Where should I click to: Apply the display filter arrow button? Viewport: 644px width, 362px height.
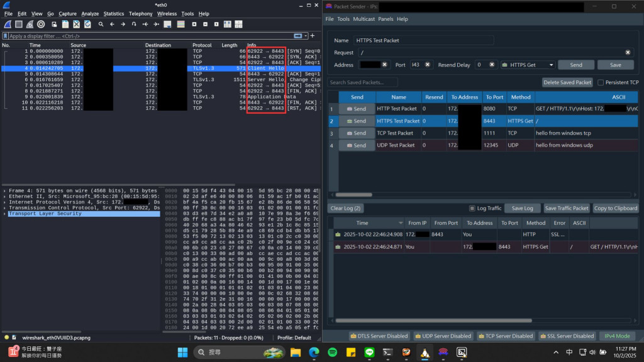tap(297, 36)
